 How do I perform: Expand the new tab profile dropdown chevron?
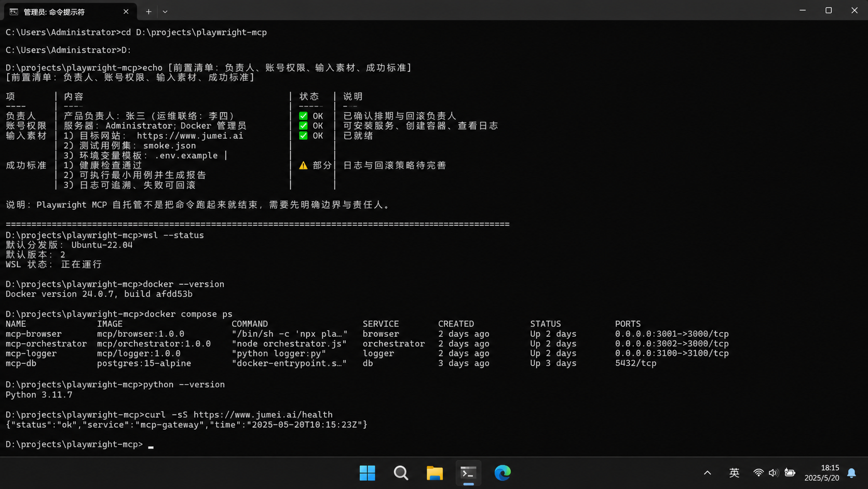click(165, 11)
